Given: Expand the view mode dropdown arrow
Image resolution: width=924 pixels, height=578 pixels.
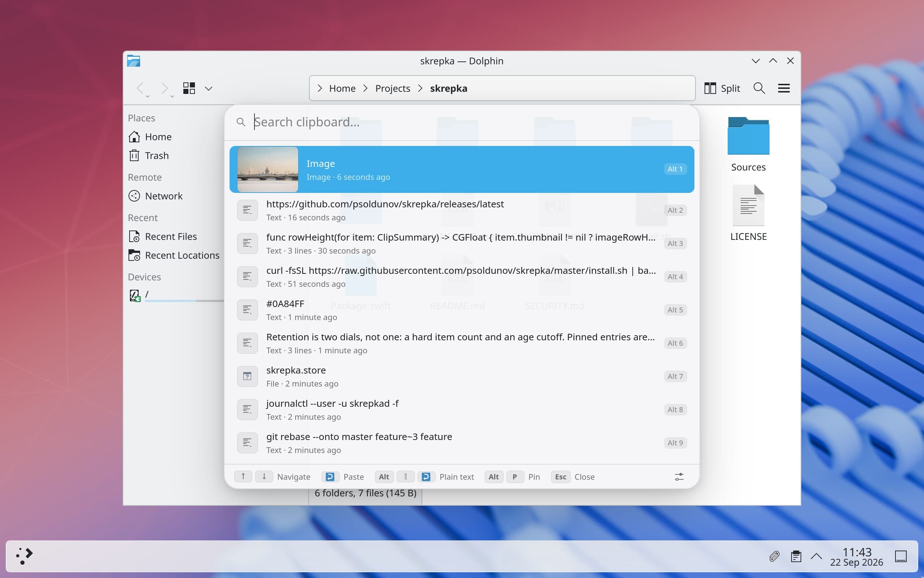Looking at the screenshot, I should [209, 89].
